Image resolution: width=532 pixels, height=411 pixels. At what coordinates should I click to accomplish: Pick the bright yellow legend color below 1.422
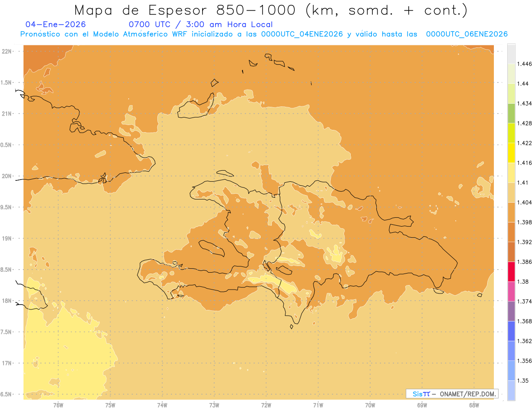[511, 153]
